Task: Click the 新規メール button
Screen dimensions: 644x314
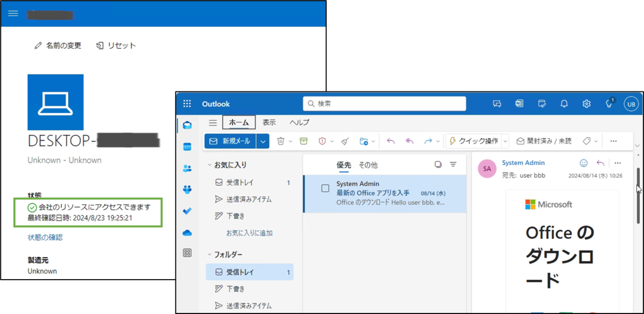Action: [x=230, y=141]
